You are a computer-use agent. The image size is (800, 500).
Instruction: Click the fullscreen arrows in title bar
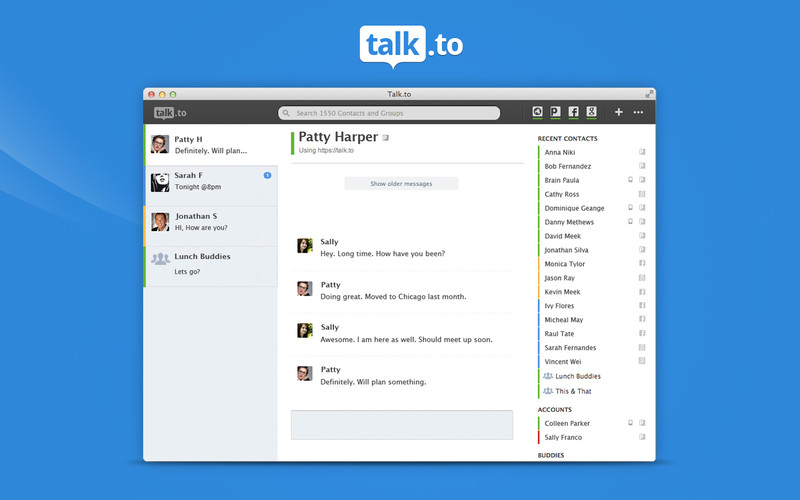tap(649, 94)
